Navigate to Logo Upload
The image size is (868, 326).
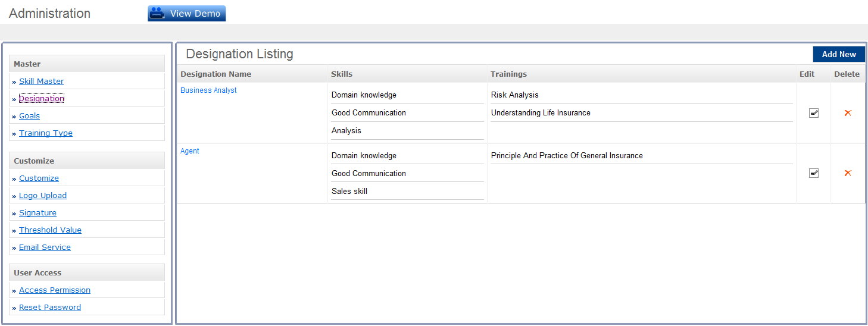[42, 196]
